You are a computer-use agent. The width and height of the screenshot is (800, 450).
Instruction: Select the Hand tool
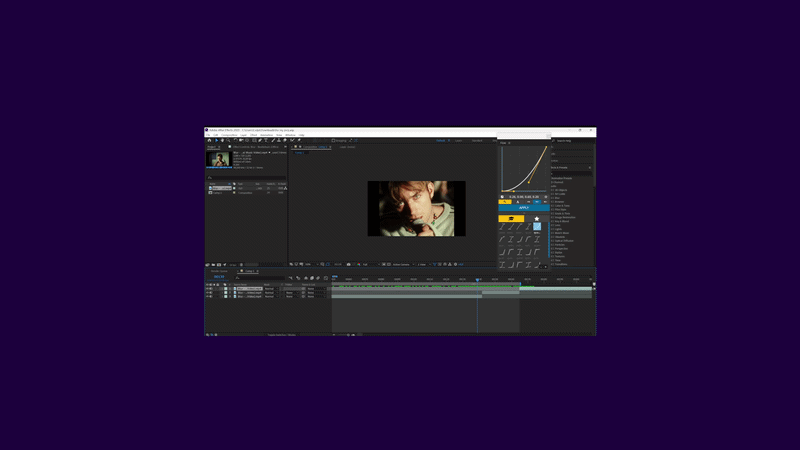222,140
